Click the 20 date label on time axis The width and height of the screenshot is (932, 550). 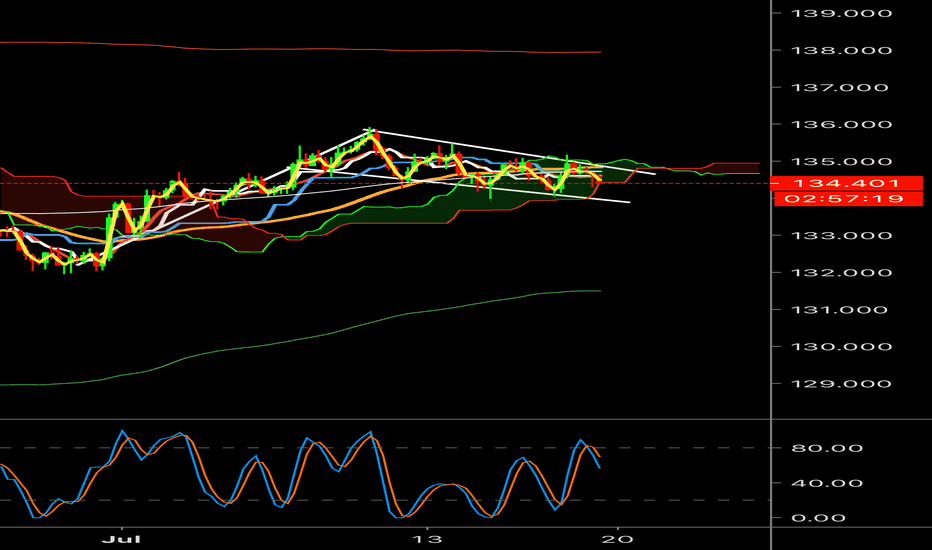pyautogui.click(x=618, y=539)
